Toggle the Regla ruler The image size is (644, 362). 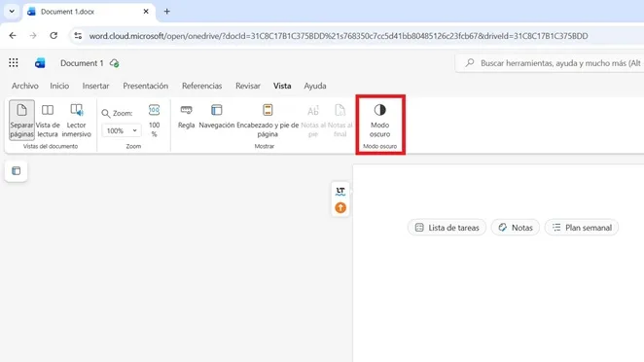(186, 116)
